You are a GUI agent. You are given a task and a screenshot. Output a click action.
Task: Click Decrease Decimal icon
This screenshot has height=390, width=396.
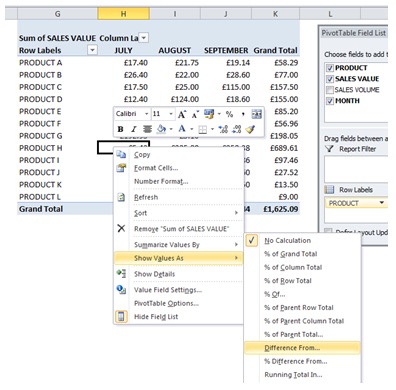[x=236, y=129]
